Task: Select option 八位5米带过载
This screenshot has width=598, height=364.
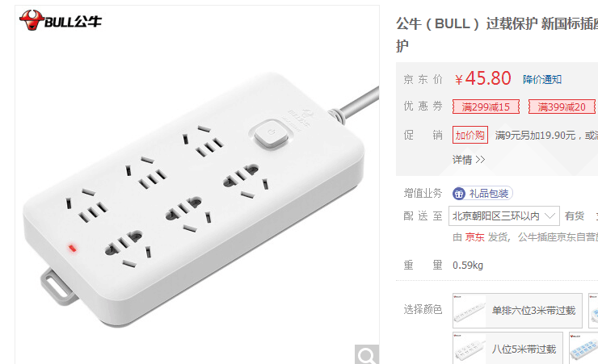Action: [507, 349]
